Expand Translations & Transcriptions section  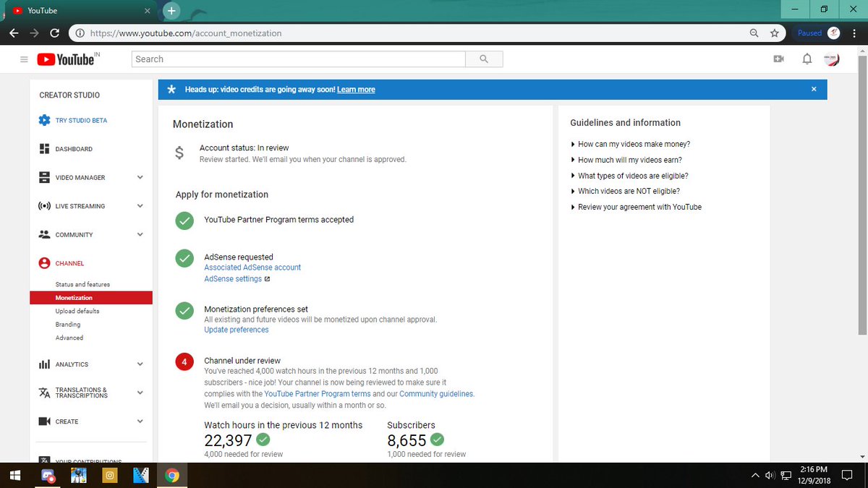pos(140,393)
